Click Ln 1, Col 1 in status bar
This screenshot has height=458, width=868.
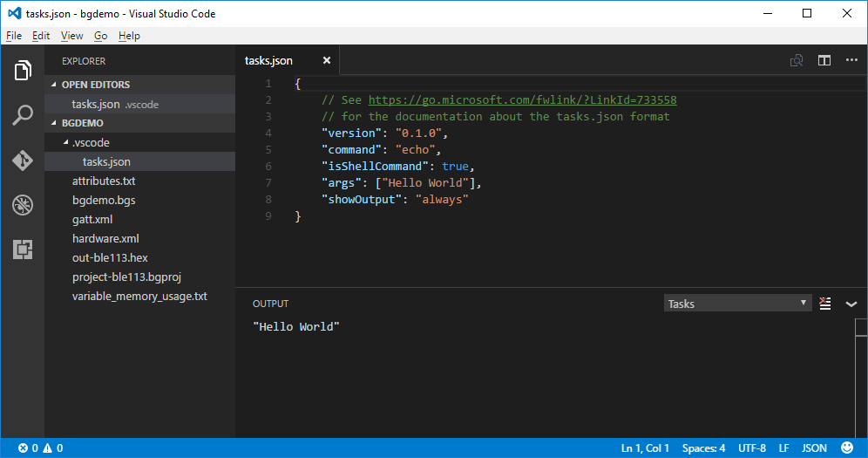[x=645, y=448]
